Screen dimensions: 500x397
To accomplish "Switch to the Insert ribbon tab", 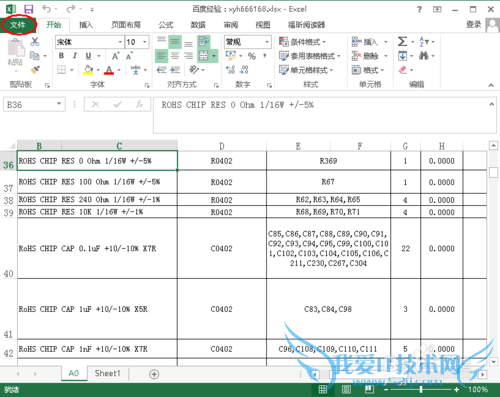I will click(x=86, y=25).
